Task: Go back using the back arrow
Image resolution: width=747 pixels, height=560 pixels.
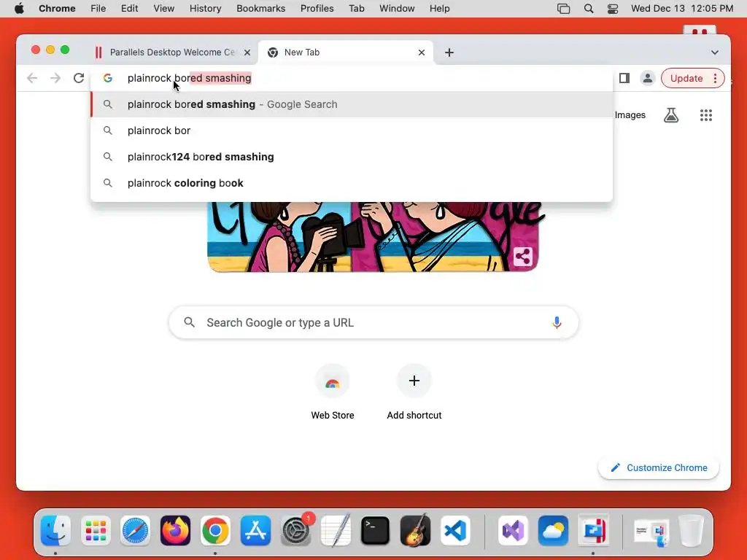Action: pos(32,78)
